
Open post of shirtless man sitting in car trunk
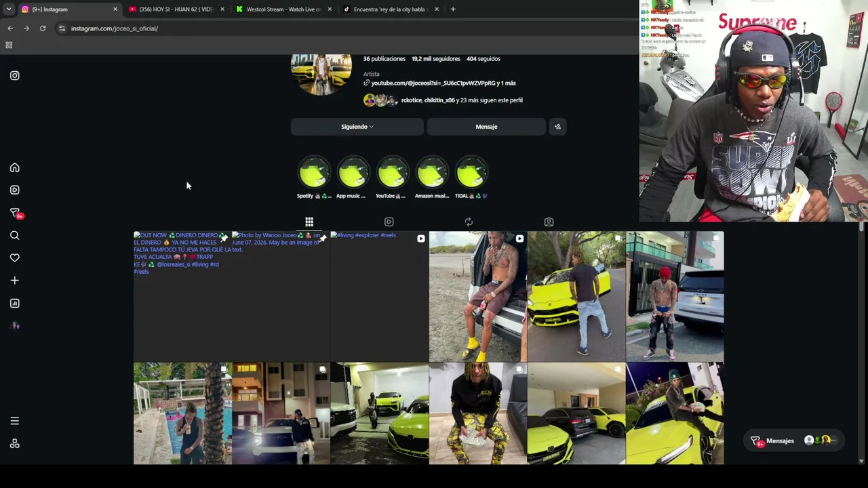(x=478, y=296)
